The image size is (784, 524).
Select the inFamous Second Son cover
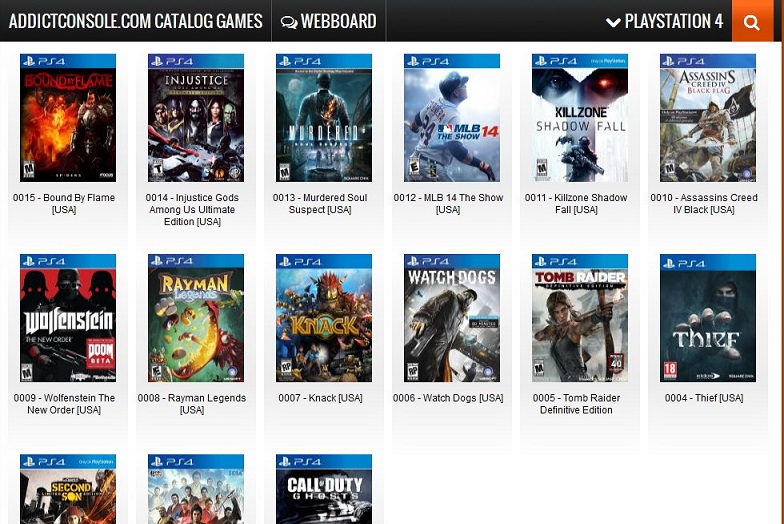pyautogui.click(x=68, y=489)
